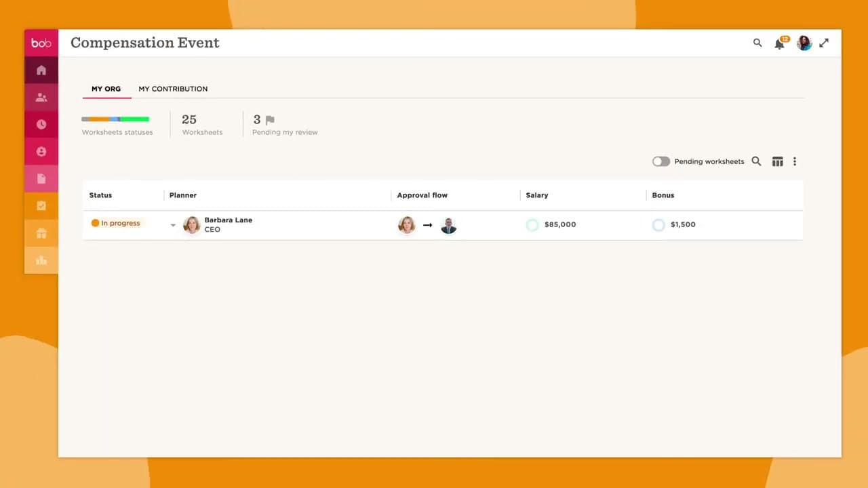Click Barbara Lane's avatar in Planner column
The image size is (868, 488).
point(192,225)
